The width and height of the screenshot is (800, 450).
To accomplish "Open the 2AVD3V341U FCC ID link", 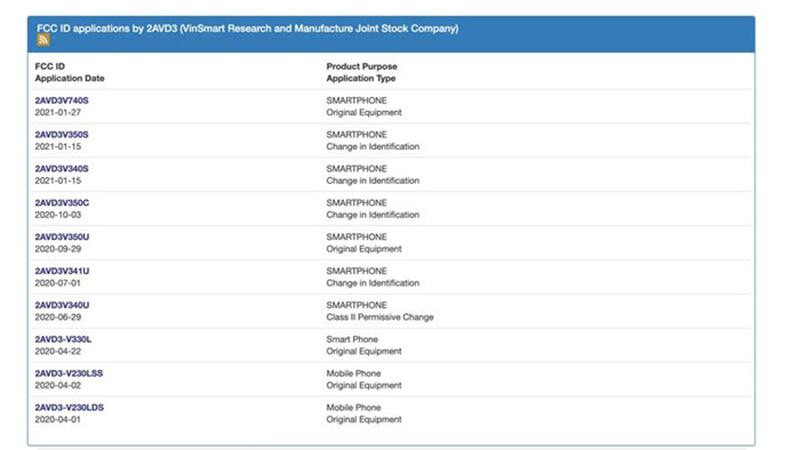I will [x=62, y=271].
